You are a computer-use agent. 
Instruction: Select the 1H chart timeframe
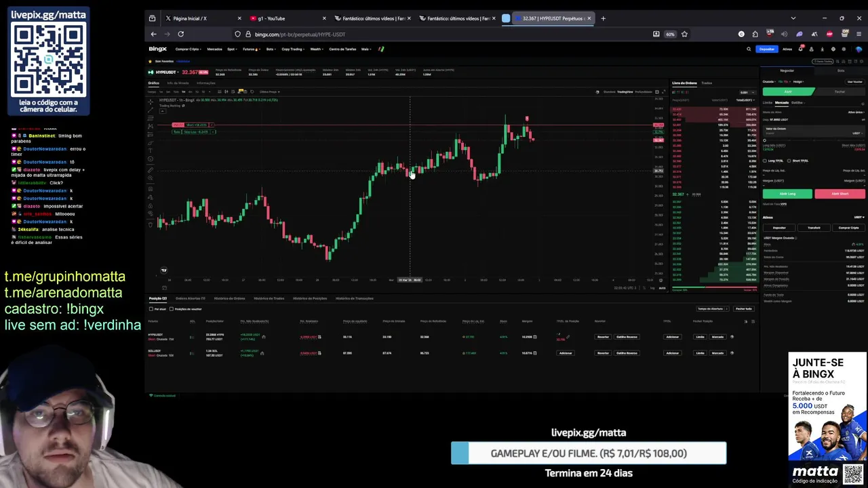coord(184,91)
